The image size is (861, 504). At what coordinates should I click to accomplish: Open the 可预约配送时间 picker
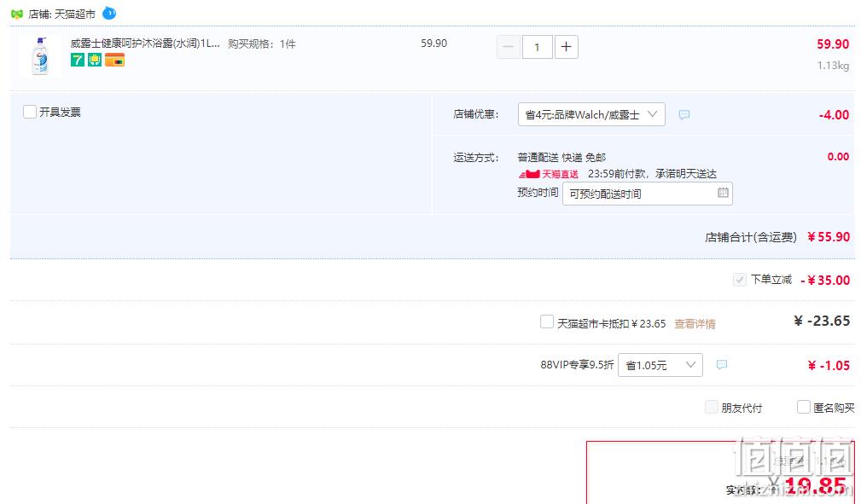coord(648,194)
